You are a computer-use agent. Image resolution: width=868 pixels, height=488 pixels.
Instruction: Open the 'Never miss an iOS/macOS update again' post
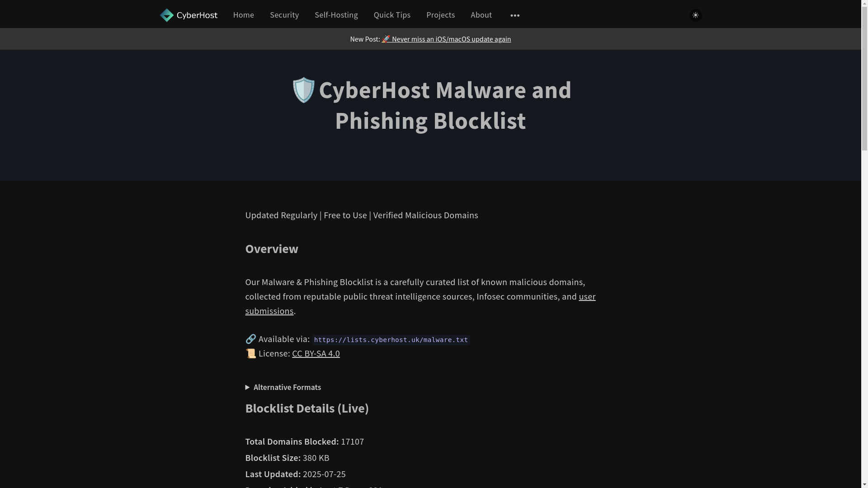[x=446, y=39]
